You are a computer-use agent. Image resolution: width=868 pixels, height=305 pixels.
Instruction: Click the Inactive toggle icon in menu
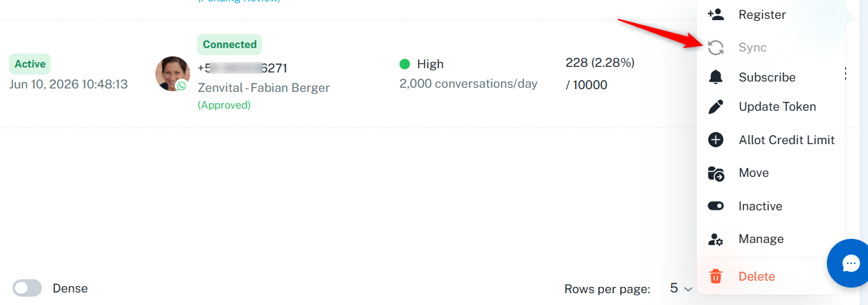715,206
